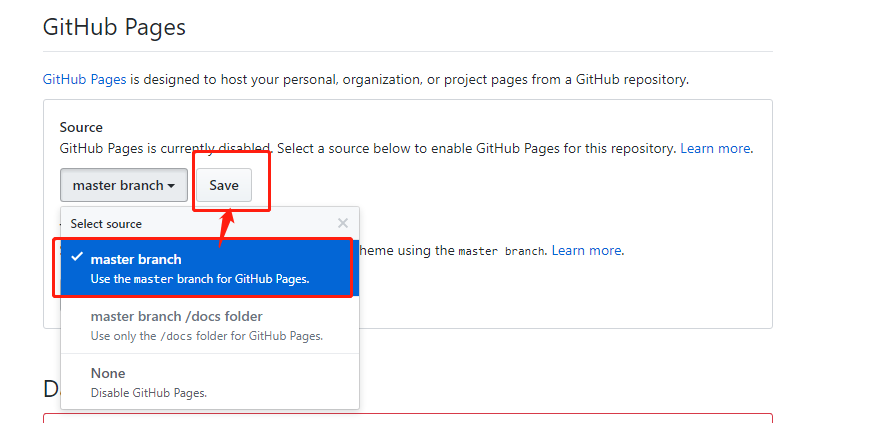Click "Use only the /docs folder" description
Image resolution: width=891 pixels, height=423 pixels.
tap(206, 336)
